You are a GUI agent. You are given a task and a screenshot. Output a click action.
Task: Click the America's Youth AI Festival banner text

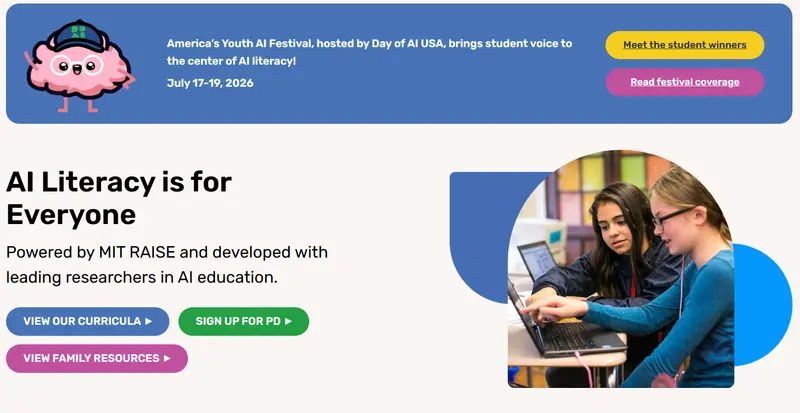click(369, 52)
